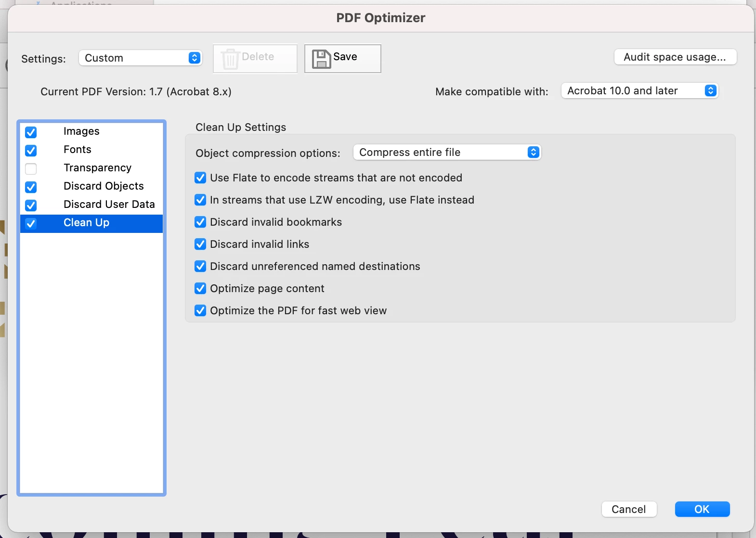The image size is (756, 538).
Task: Toggle Optimize the PDF for fast web view
Action: (x=200, y=310)
